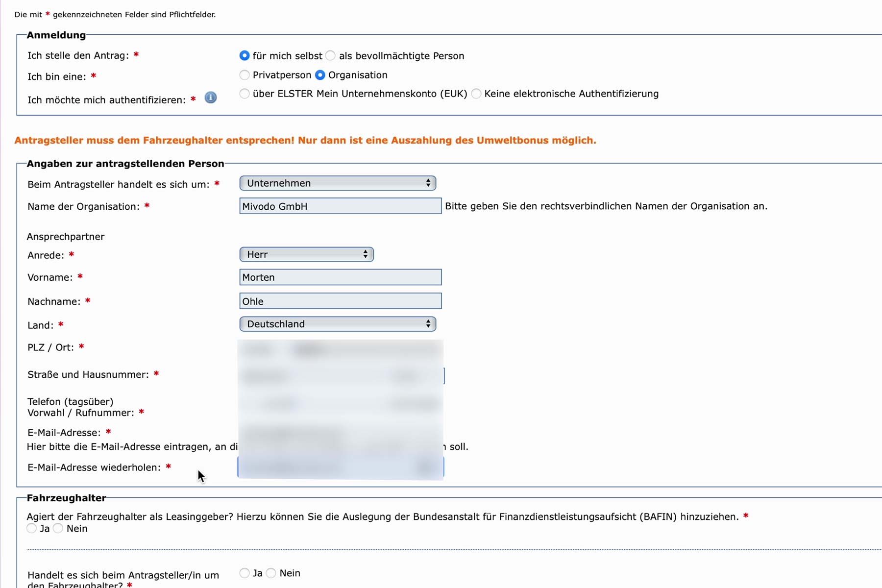Click the Name der Organisation field

coord(340,206)
